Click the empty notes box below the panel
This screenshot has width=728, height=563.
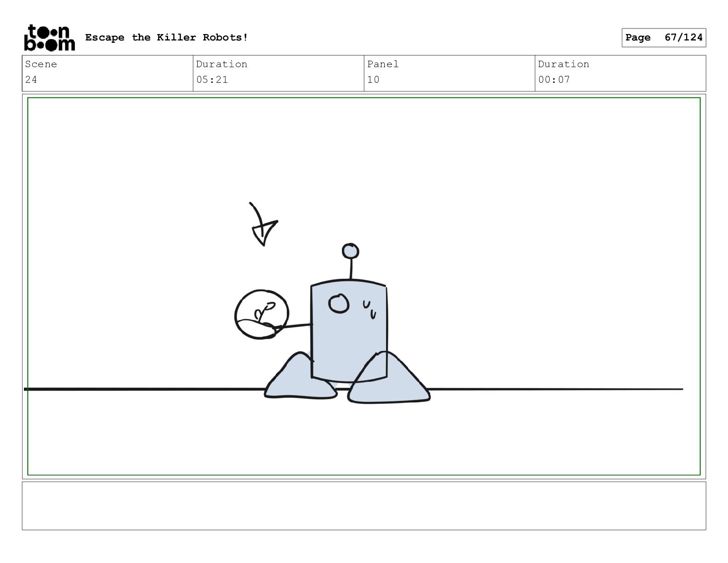[x=364, y=506]
